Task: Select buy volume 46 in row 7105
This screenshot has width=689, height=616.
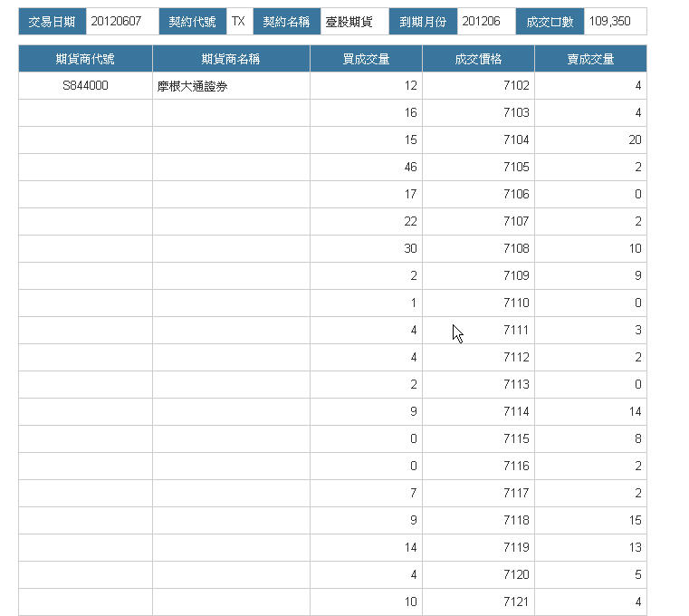Action: pyautogui.click(x=410, y=167)
